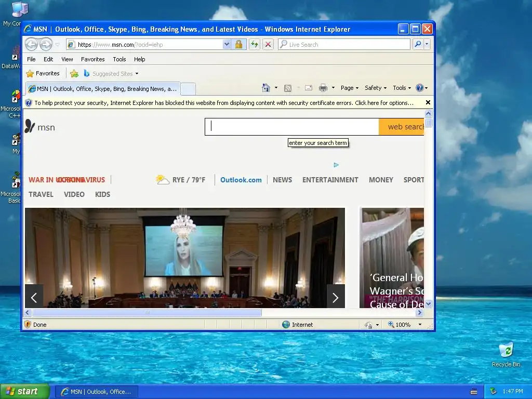The height and width of the screenshot is (399, 532).
Task: Click the Print icon
Action: (x=323, y=88)
